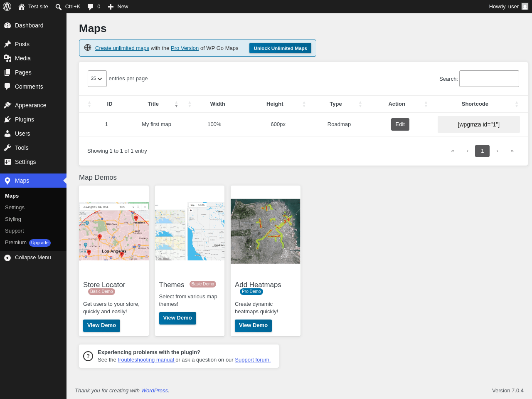Click the "Showing 1 to 1 of 1 entry" text
532x399 pixels.
click(117, 151)
